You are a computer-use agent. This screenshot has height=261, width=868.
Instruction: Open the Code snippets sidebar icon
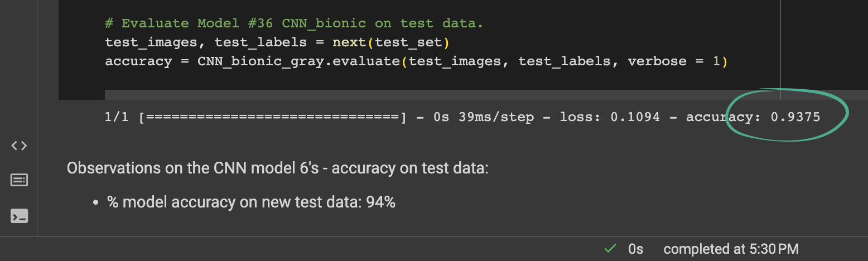pos(19,146)
